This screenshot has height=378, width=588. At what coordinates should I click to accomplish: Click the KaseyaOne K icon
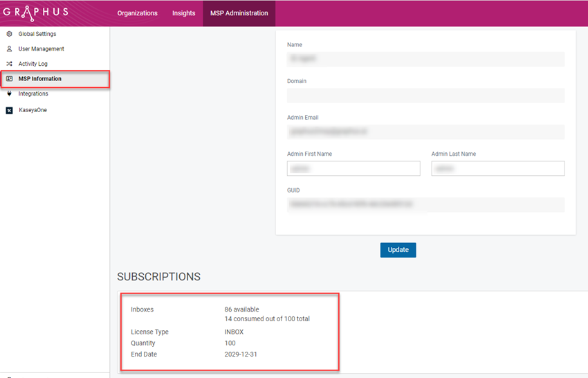click(x=10, y=110)
